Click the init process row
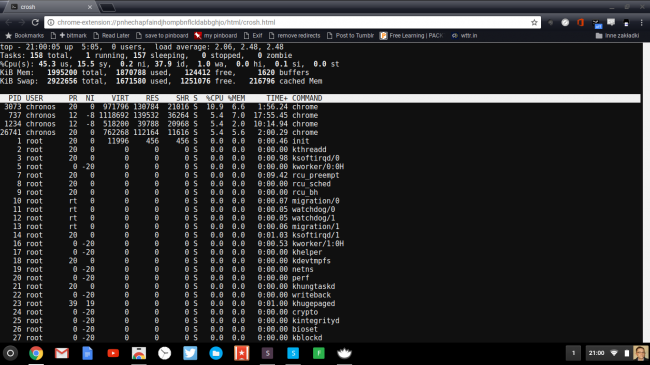Viewport: 650px width, 365px height. tap(162, 141)
